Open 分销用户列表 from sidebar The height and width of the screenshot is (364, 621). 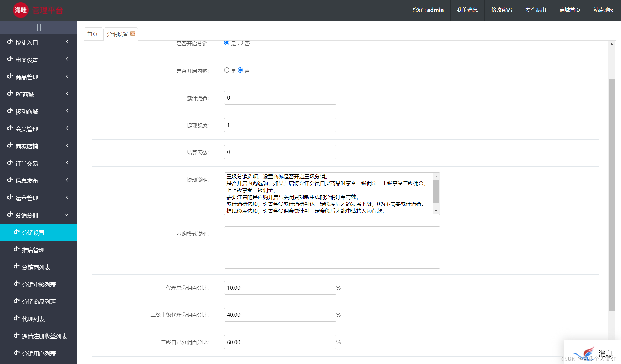pos(39,353)
